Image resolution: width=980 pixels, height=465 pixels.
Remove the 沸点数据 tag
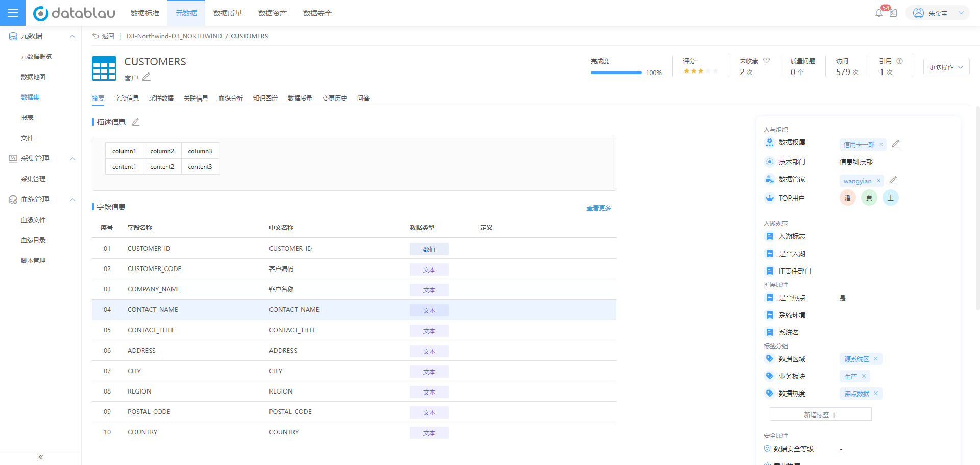pyautogui.click(x=876, y=394)
